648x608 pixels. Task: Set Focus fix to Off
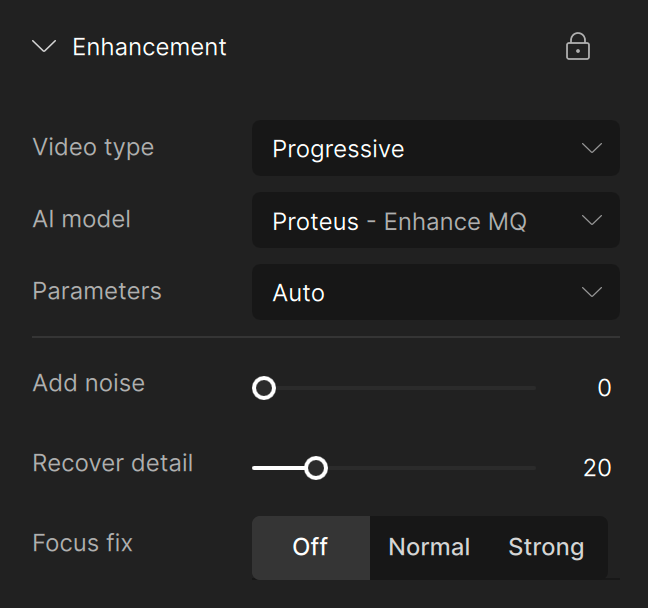[x=310, y=547]
